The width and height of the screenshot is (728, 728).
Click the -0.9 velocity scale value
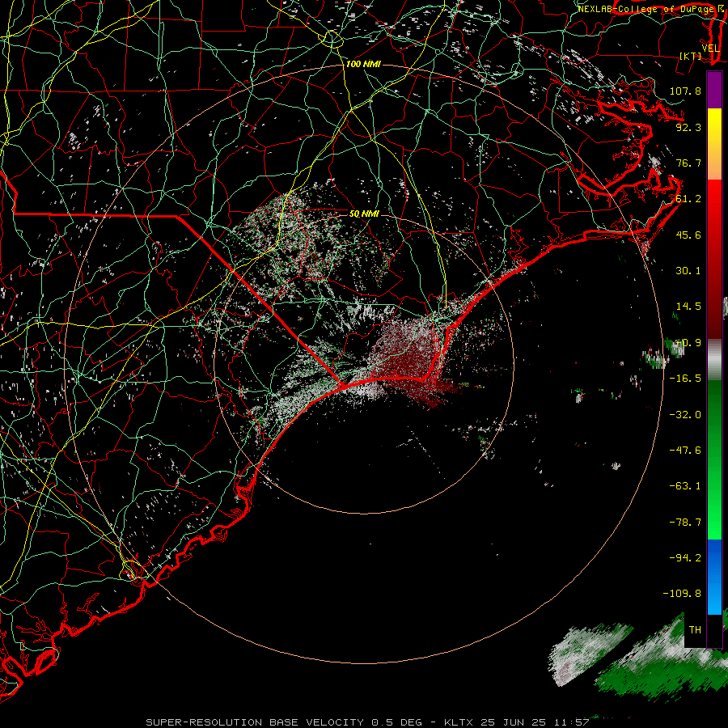tap(688, 343)
